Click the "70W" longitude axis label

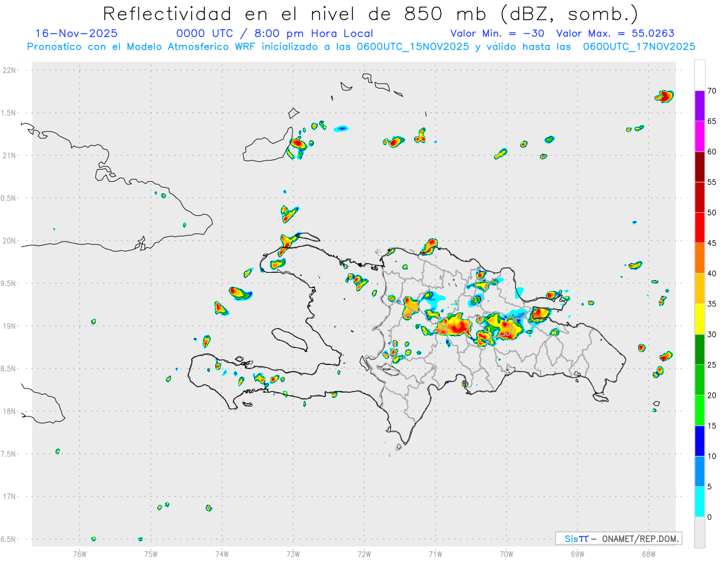(x=507, y=554)
